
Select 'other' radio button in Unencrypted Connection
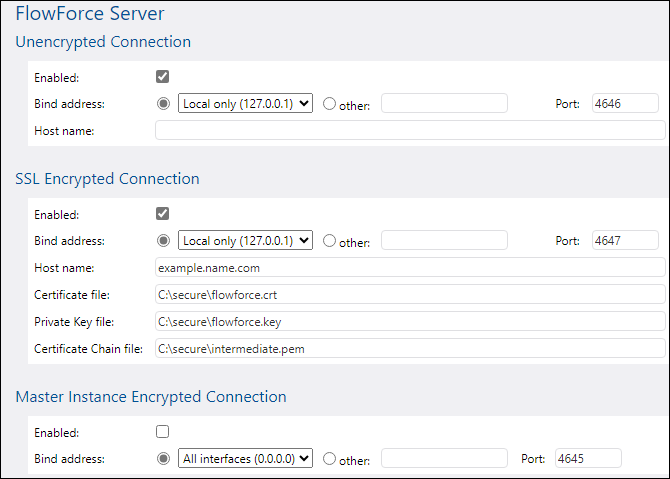pyautogui.click(x=330, y=104)
